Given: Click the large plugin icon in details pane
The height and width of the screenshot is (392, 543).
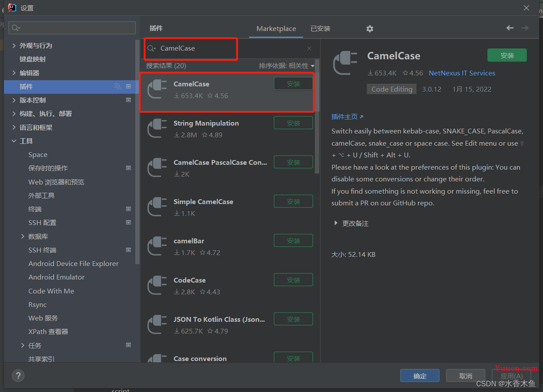Looking at the screenshot, I should click(345, 62).
